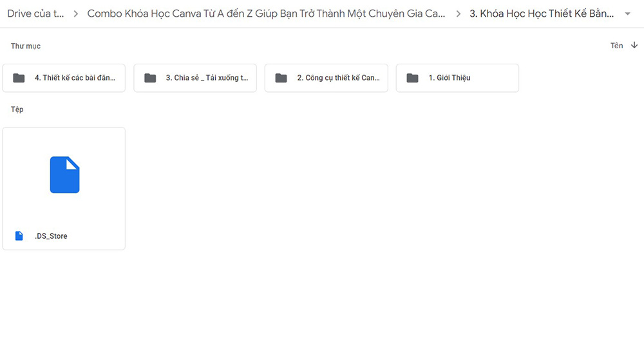This screenshot has width=644, height=363.
Task: Click the '3. Khóa Học Học Thiết Kế Bằn...' breadcrumb
Action: [542, 14]
